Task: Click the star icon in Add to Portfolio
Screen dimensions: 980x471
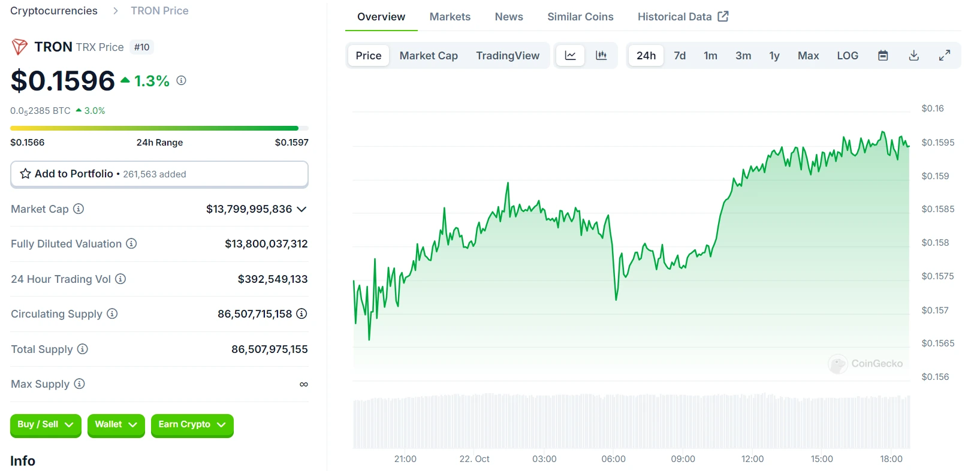Action: (26, 174)
